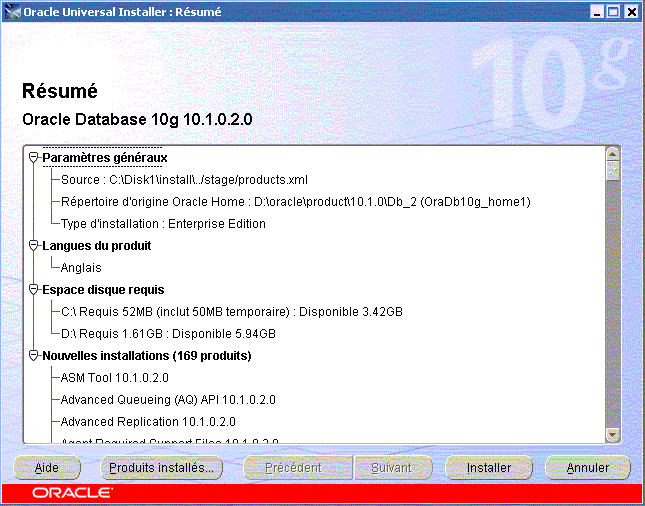Screen dimensions: 645x506
Task: Click the summary scrollbar up arrow
Action: (x=613, y=154)
